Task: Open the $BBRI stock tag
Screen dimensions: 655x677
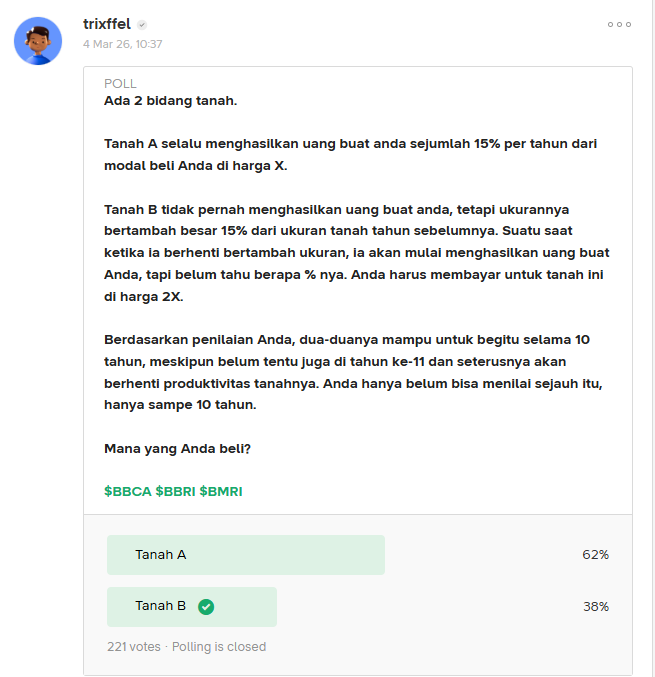Action: (177, 491)
